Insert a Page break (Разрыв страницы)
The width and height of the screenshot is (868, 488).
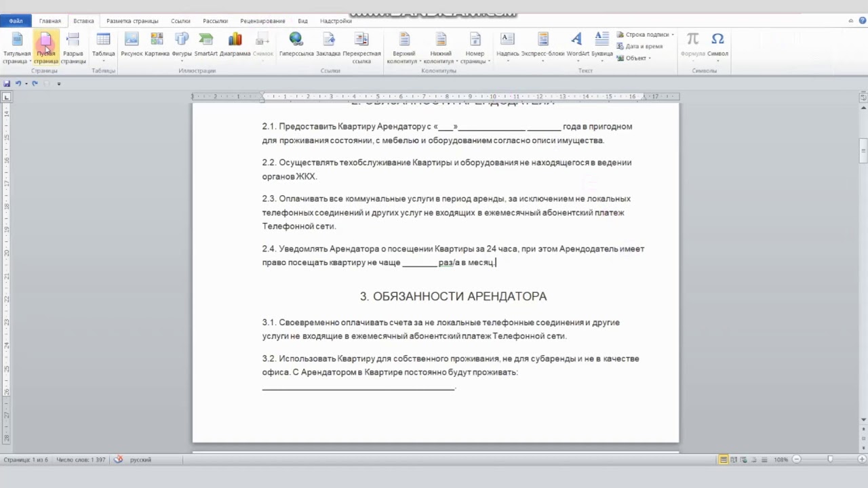[x=73, y=47]
